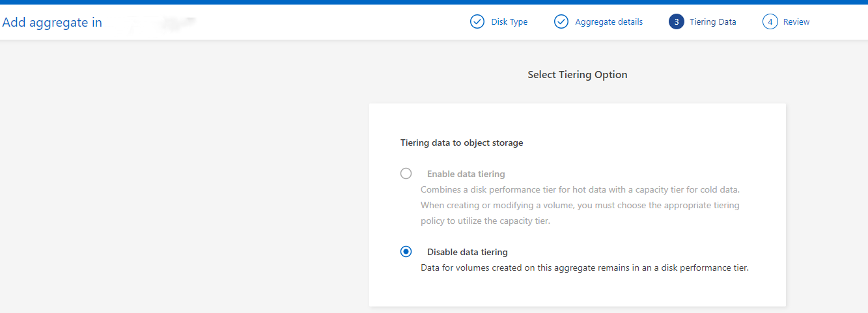Jump to the Review step label

[x=796, y=22]
